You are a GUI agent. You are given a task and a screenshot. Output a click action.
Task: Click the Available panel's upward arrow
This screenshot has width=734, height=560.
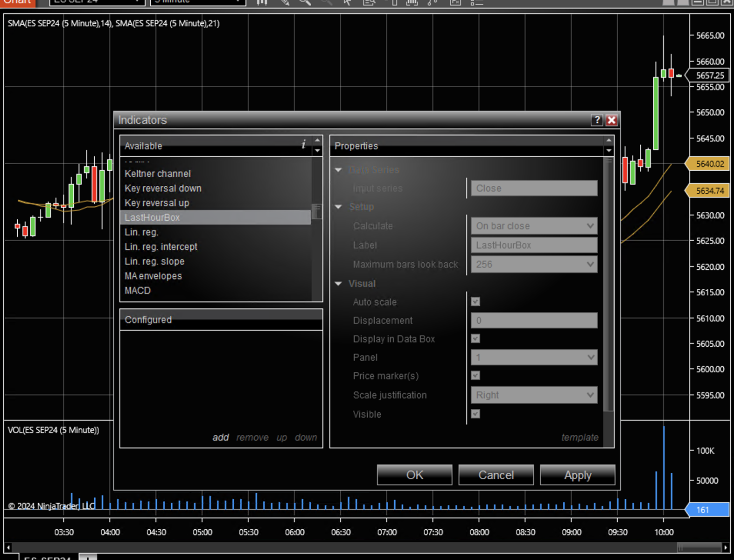pyautogui.click(x=317, y=140)
